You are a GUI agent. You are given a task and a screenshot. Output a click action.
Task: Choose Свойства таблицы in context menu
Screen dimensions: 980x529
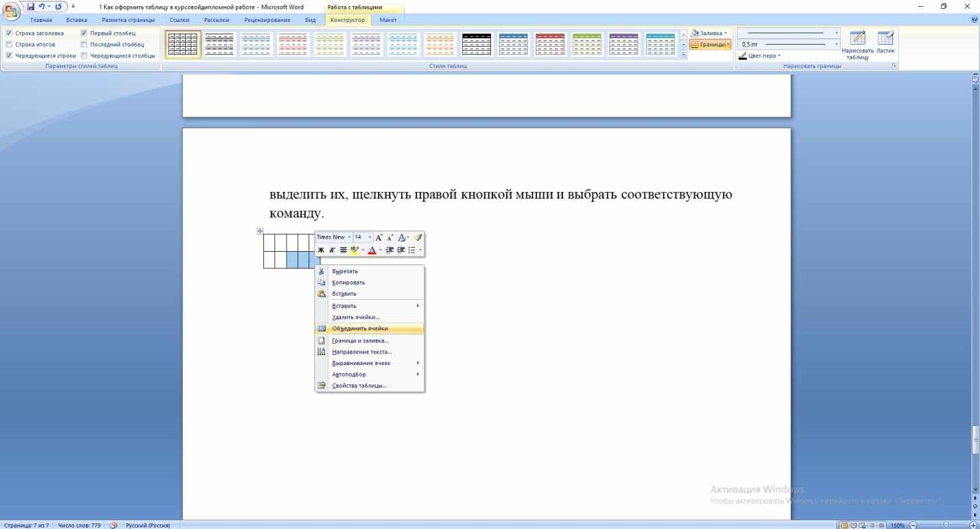pyautogui.click(x=370, y=386)
